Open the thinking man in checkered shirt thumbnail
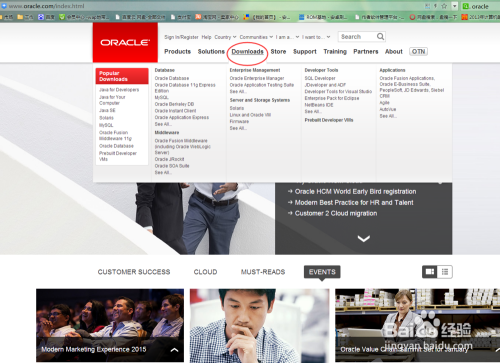The image size is (500, 363). click(x=259, y=326)
